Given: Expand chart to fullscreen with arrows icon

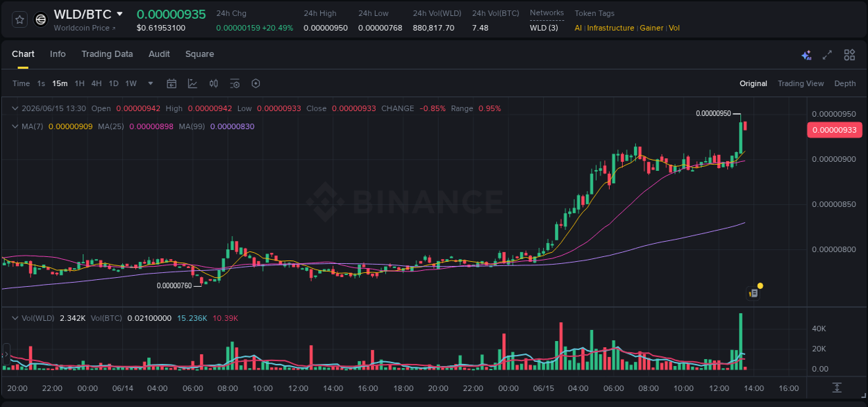Looking at the screenshot, I should point(827,55).
